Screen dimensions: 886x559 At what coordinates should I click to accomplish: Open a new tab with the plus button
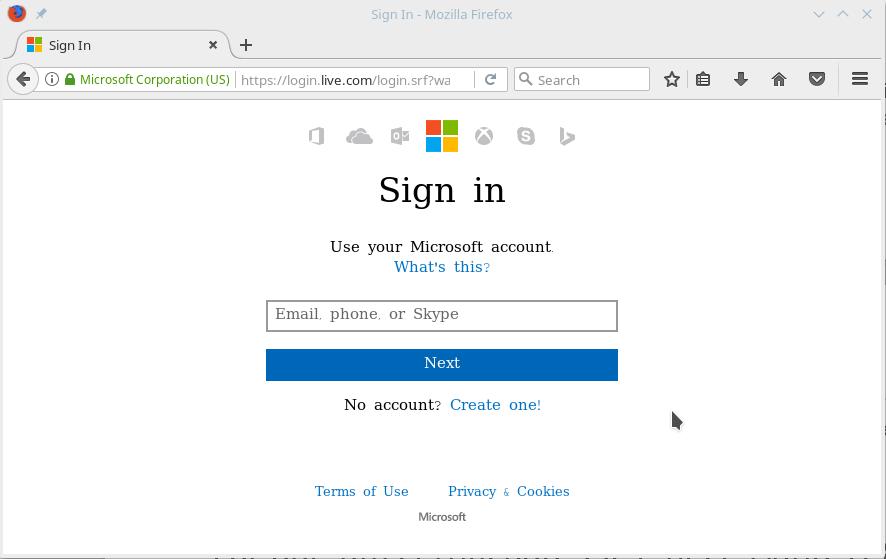(x=246, y=45)
